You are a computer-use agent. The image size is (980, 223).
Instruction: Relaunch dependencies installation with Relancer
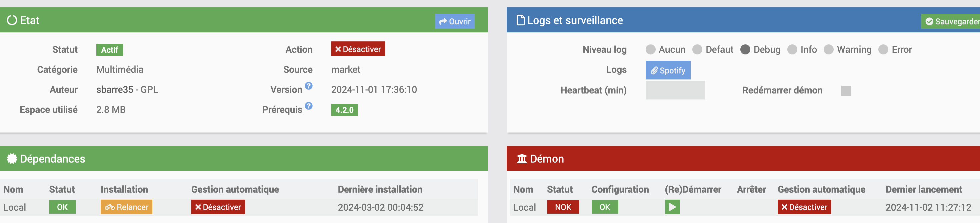point(126,207)
